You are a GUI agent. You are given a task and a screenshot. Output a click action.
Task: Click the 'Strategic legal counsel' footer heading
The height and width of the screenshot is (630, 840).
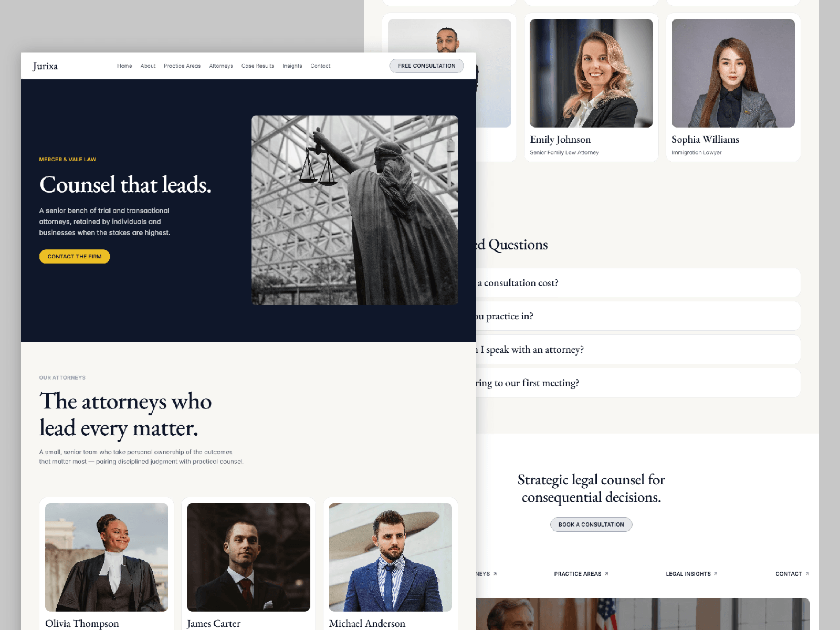(x=591, y=488)
